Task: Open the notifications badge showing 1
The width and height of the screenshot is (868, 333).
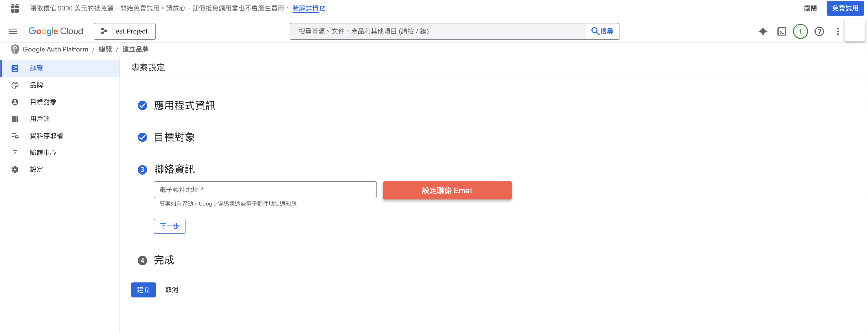Action: click(800, 31)
